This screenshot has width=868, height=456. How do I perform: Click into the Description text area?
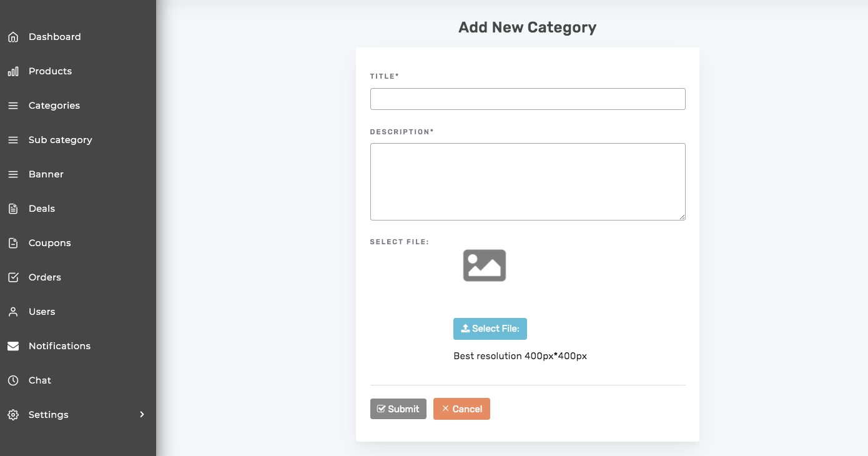[x=528, y=182]
